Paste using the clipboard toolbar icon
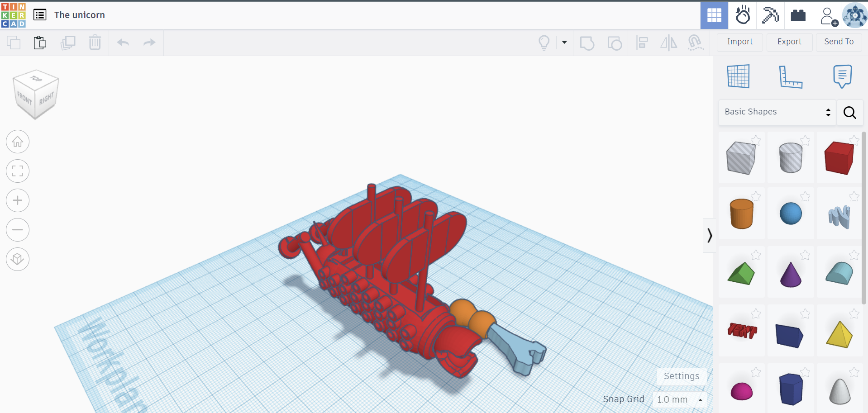 pos(40,43)
